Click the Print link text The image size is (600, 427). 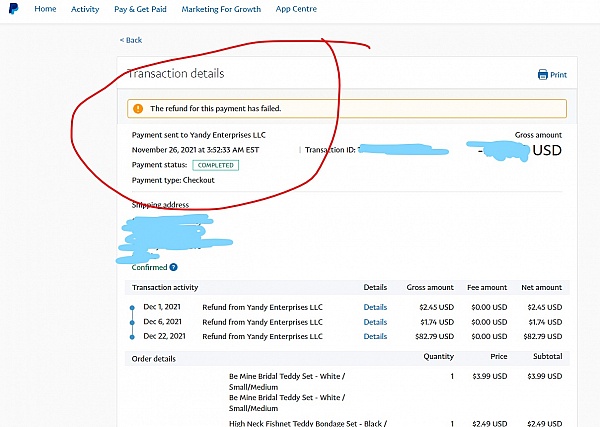point(558,75)
